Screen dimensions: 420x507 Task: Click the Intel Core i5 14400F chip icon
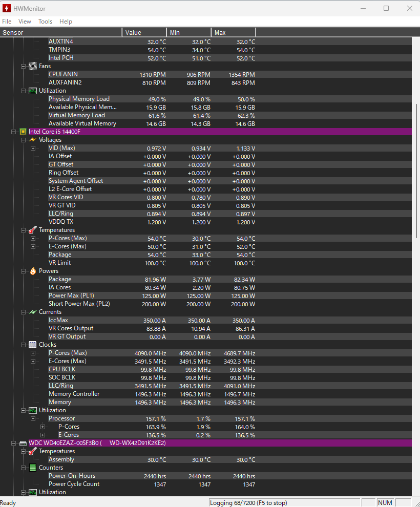[23, 132]
